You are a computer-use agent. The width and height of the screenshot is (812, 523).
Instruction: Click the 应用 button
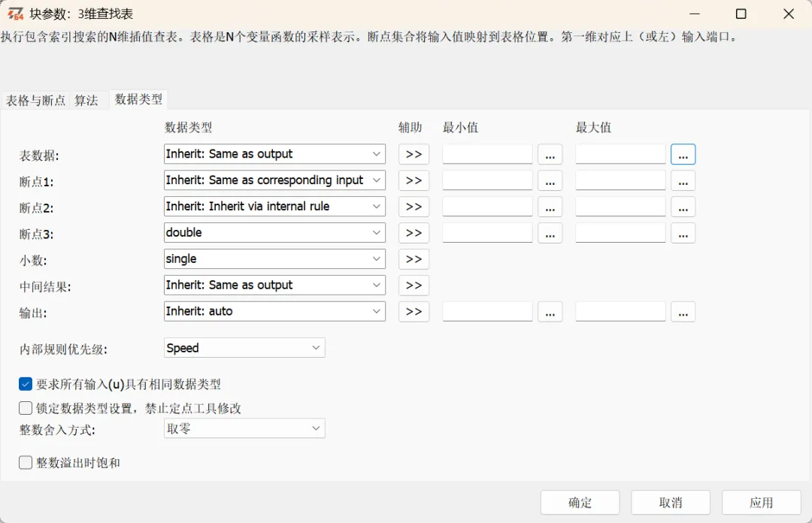[x=761, y=502]
